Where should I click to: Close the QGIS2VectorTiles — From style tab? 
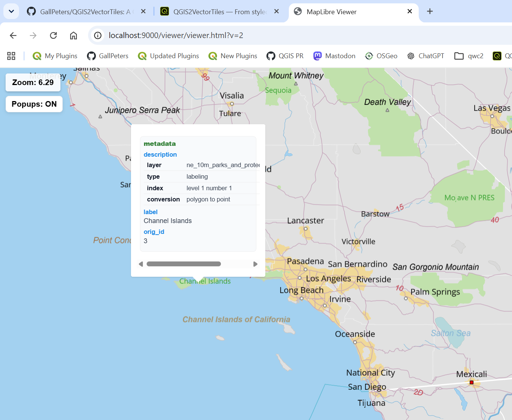coord(277,11)
